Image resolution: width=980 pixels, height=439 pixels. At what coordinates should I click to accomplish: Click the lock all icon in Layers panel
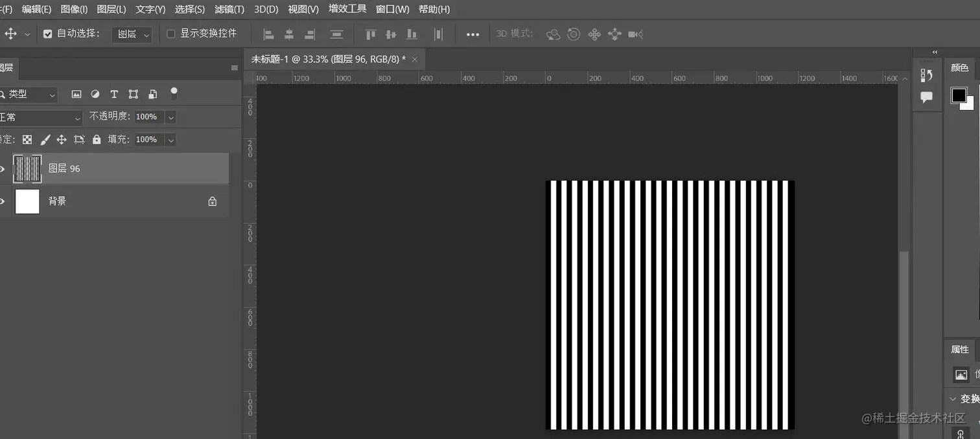click(x=97, y=139)
